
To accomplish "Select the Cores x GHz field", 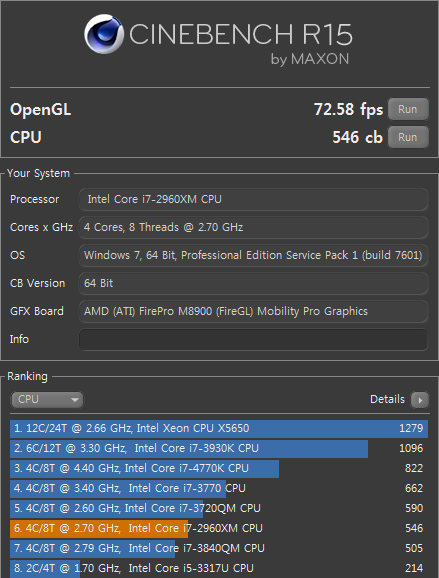I will (253, 227).
